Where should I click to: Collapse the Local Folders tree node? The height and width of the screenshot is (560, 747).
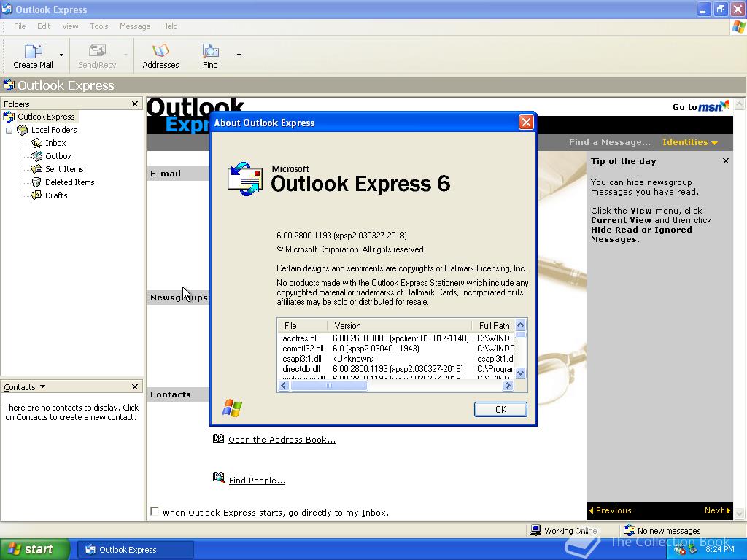click(x=9, y=130)
